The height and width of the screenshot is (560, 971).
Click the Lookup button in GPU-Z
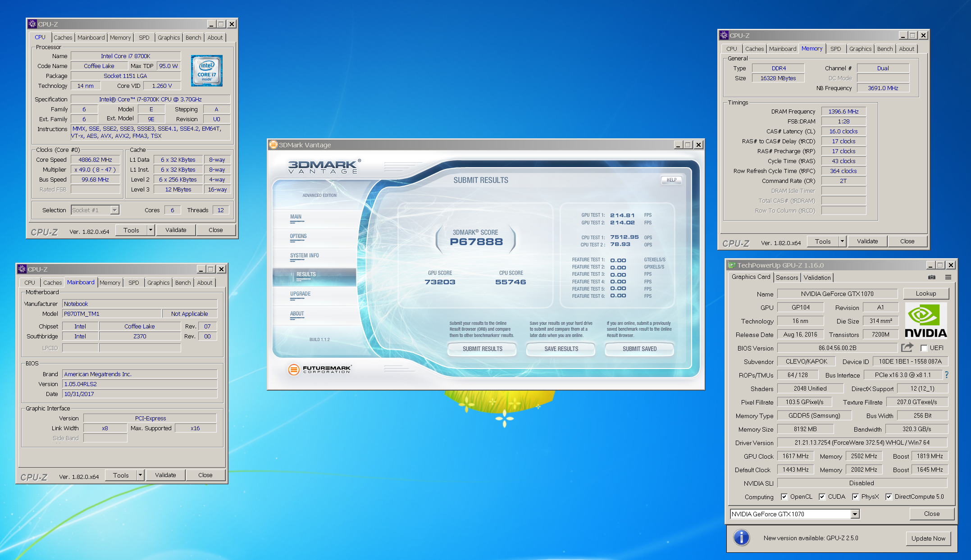coord(926,294)
